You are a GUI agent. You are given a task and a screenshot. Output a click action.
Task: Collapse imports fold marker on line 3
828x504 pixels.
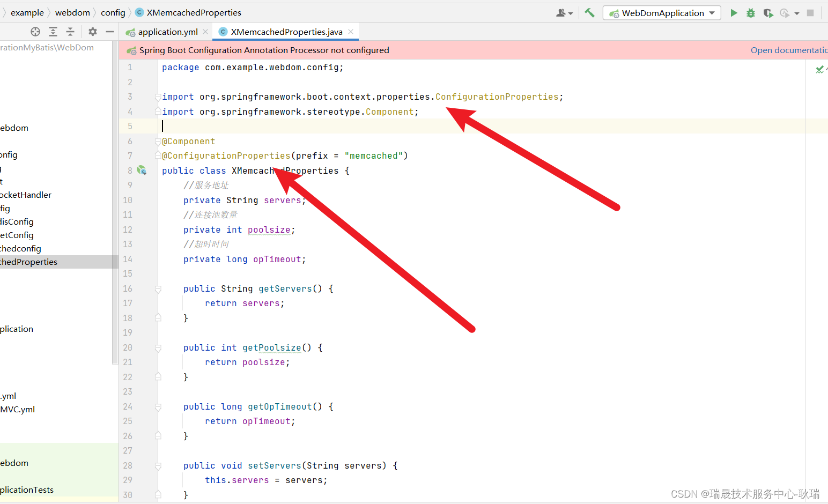point(158,97)
